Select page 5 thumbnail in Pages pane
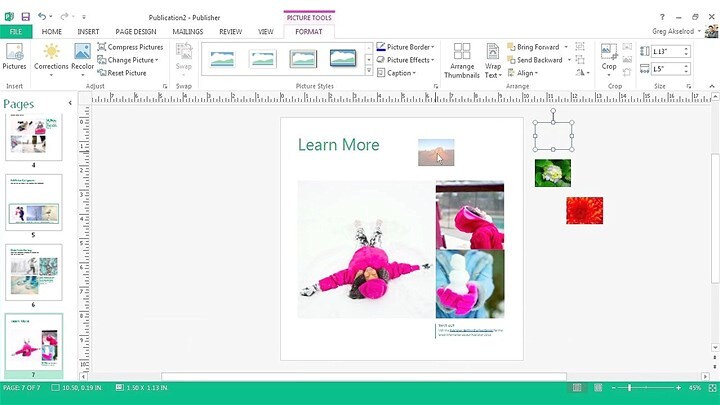This screenshot has height=405, width=720. (x=34, y=203)
